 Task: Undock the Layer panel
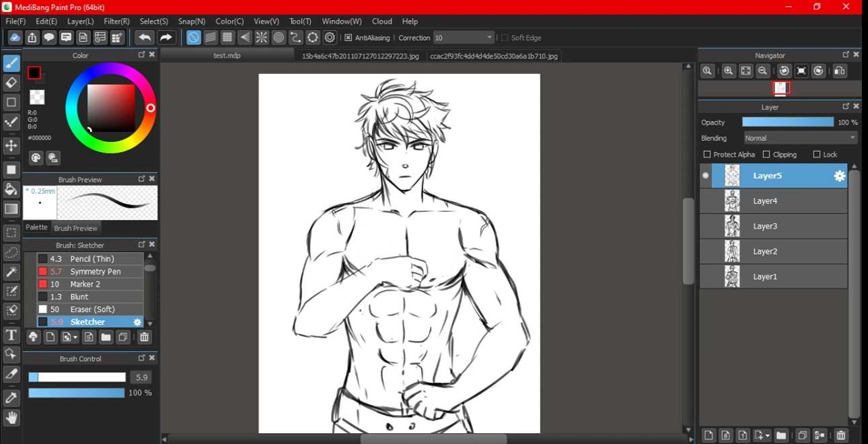[846, 106]
